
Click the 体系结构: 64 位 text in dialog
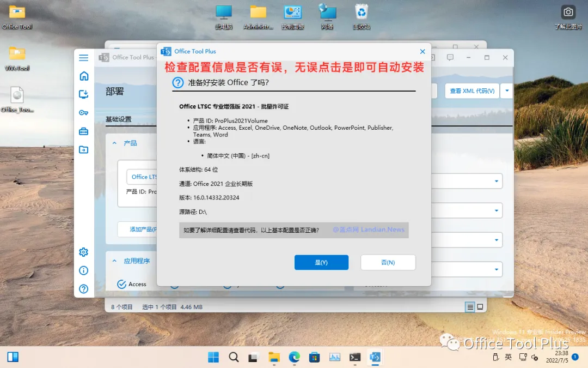click(198, 170)
